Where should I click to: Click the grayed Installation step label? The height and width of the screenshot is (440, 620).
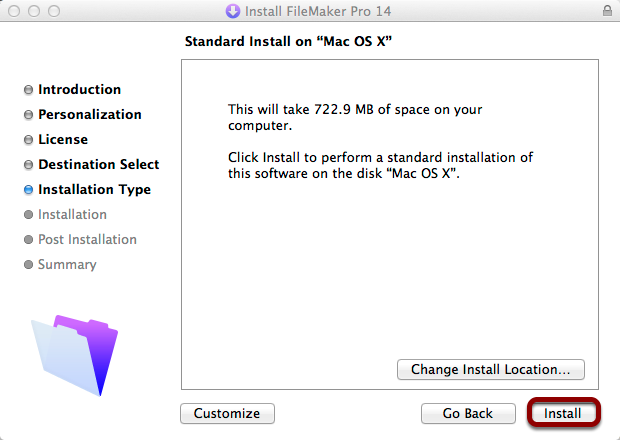[x=72, y=214]
